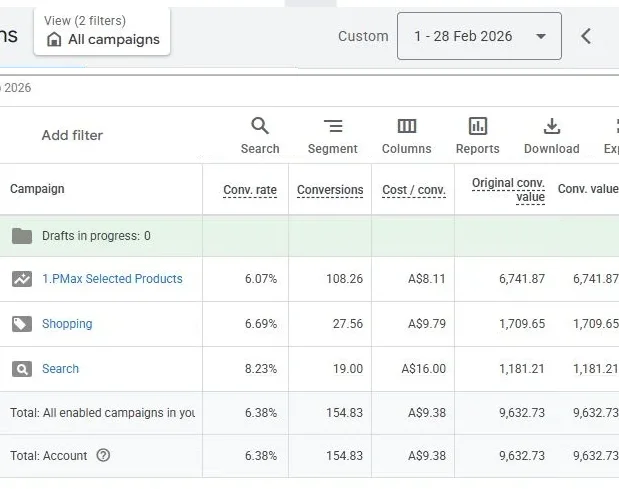Select the A$8.11 cost per conversion cell
The image size is (619, 489).
(x=427, y=279)
